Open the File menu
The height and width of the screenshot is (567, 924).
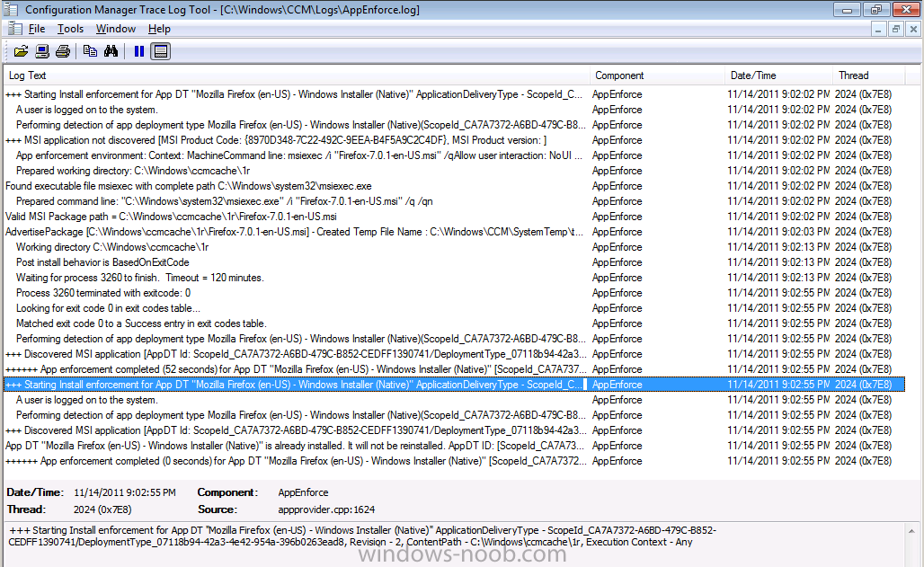tap(37, 28)
